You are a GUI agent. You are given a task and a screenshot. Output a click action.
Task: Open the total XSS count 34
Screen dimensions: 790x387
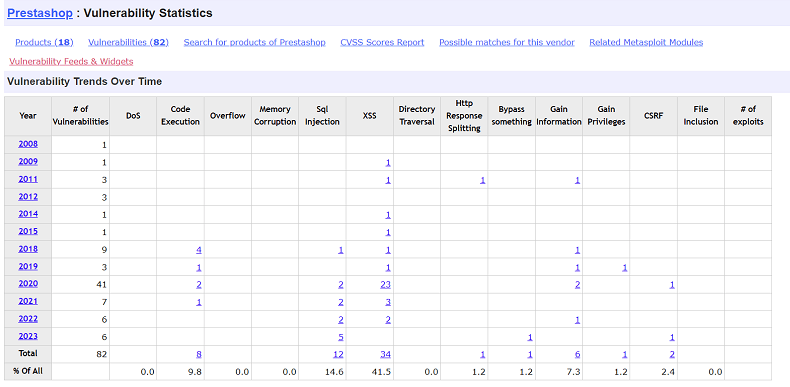[x=385, y=354]
